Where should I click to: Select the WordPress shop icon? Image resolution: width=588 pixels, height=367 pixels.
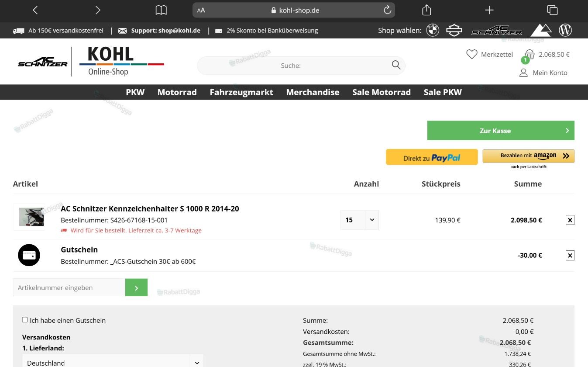click(565, 30)
